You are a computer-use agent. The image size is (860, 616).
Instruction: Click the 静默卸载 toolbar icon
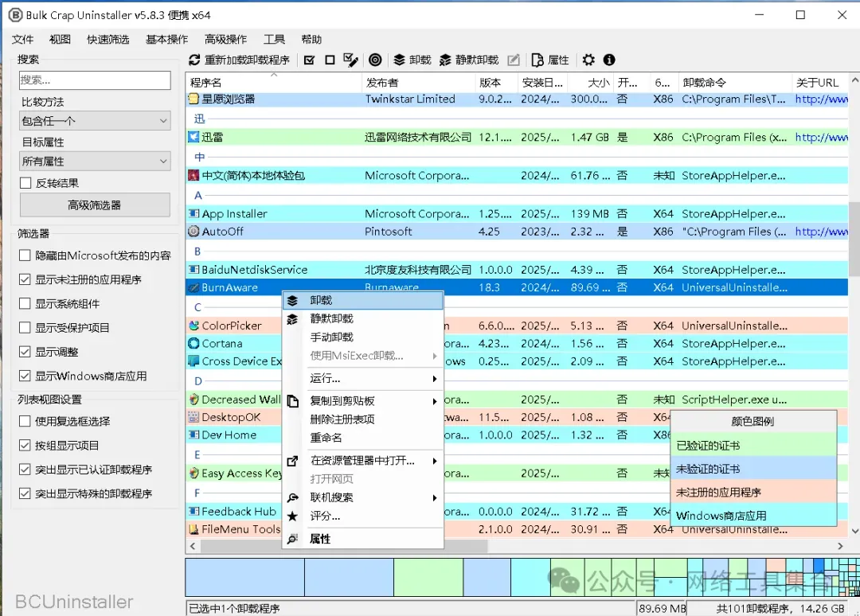[x=445, y=60]
